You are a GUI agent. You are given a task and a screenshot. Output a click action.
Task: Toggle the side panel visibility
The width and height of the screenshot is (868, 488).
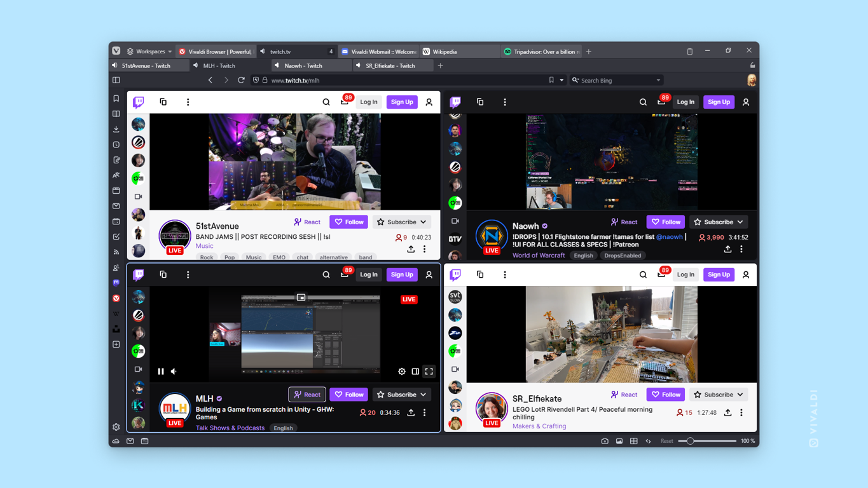tap(116, 80)
